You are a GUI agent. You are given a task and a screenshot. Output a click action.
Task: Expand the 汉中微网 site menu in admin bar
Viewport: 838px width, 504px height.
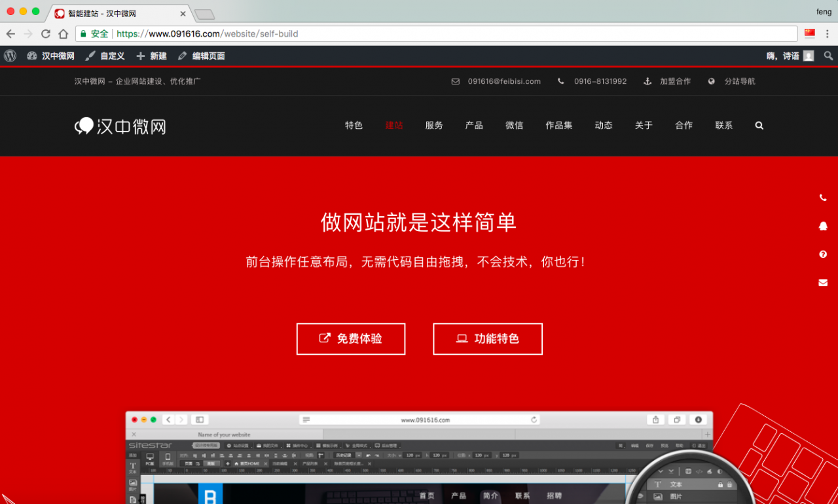(x=51, y=56)
